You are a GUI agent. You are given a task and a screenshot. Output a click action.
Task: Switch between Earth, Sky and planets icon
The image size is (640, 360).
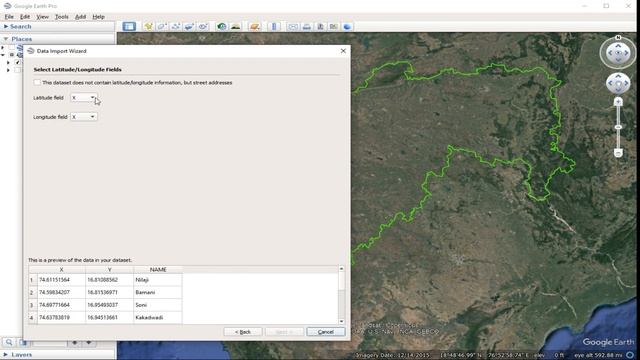[x=254, y=27]
